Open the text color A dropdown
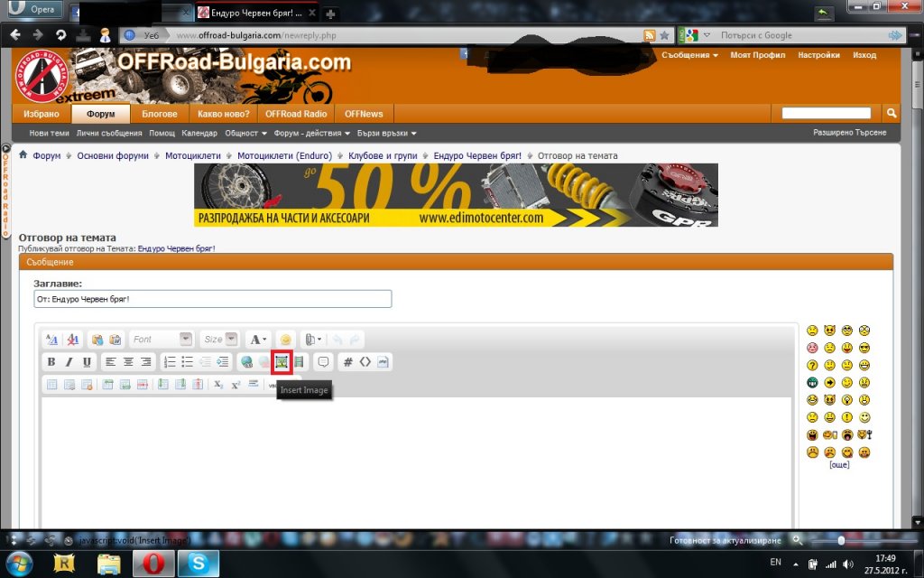 click(258, 340)
